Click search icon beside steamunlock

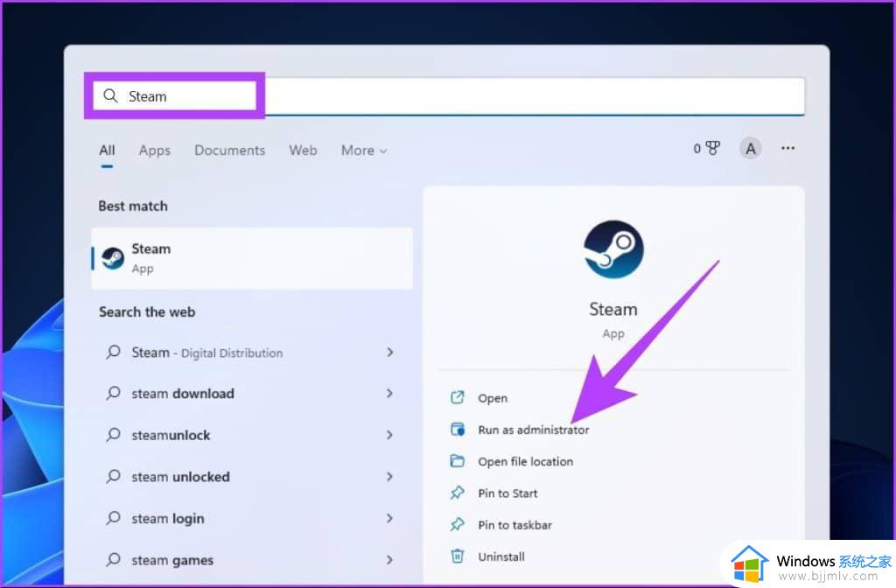tap(113, 435)
